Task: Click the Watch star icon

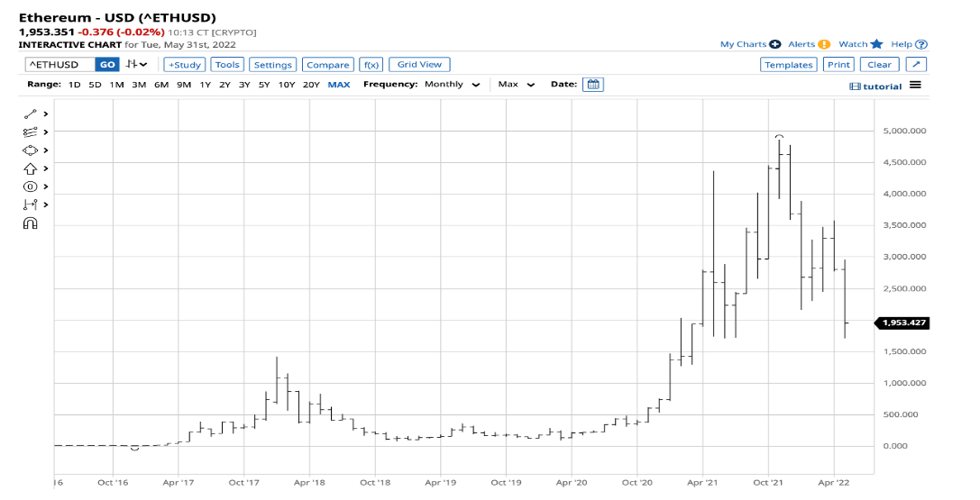Action: (876, 44)
